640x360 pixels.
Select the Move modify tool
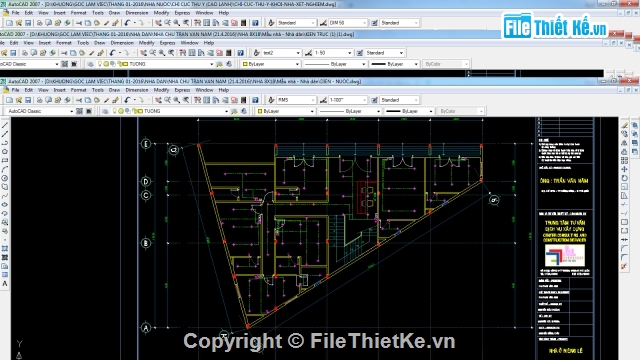pyautogui.click(x=624, y=169)
